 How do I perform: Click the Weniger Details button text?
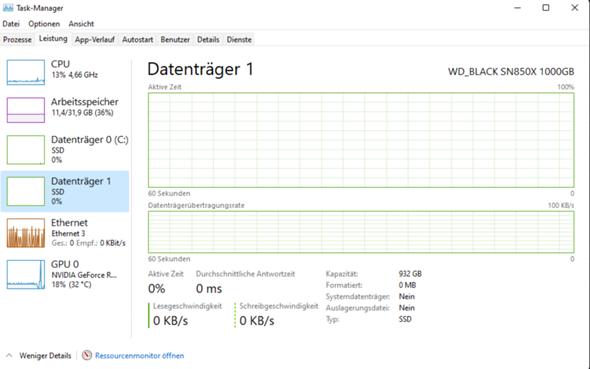[x=45, y=355]
